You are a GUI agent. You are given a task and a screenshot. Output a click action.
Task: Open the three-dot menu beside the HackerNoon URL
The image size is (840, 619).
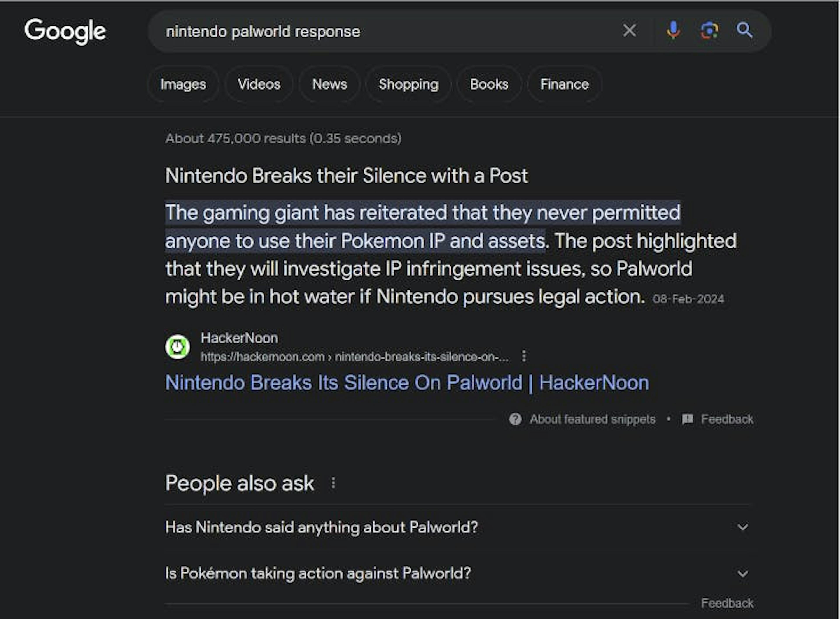point(523,356)
